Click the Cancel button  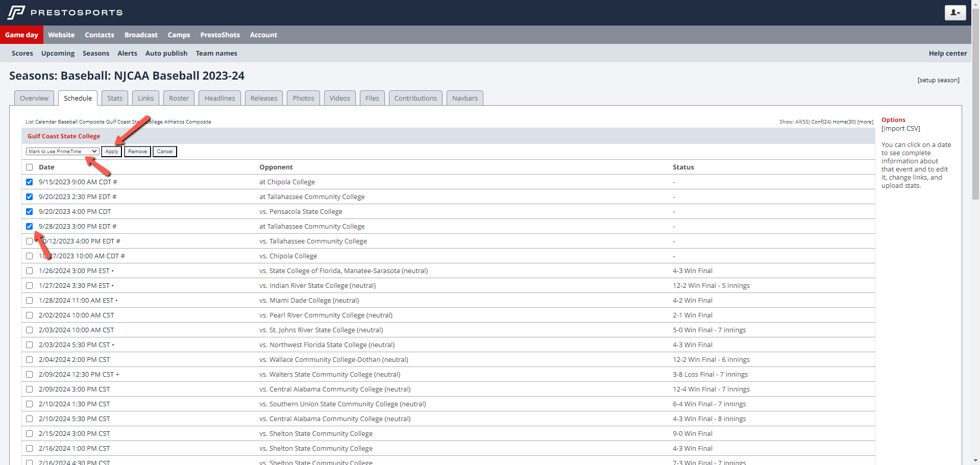click(x=164, y=152)
